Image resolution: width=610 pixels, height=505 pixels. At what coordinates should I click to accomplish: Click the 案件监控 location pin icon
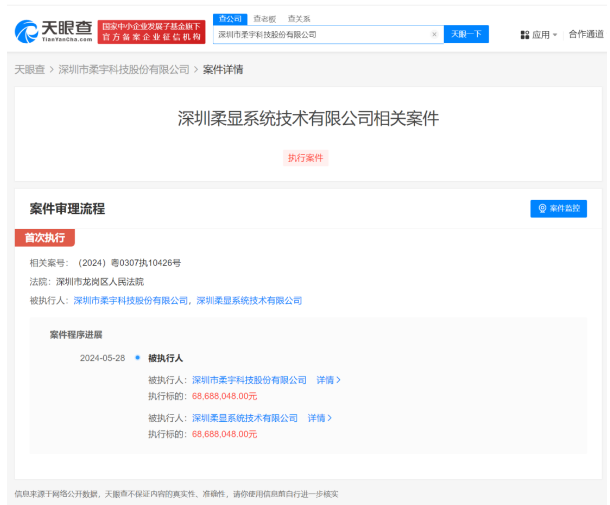pyautogui.click(x=542, y=209)
